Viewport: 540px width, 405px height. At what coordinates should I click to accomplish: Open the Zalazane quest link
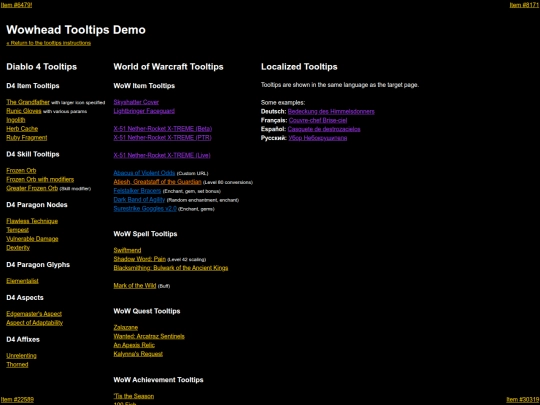click(126, 328)
